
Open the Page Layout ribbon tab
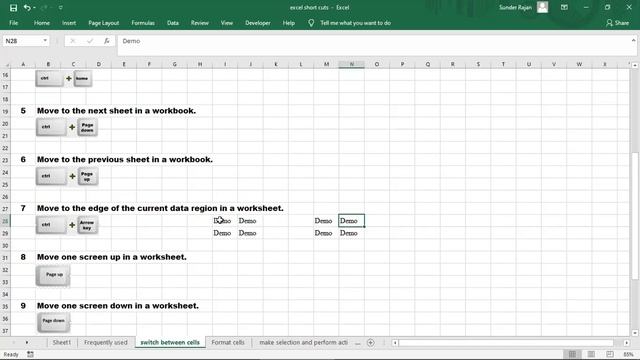(x=104, y=23)
